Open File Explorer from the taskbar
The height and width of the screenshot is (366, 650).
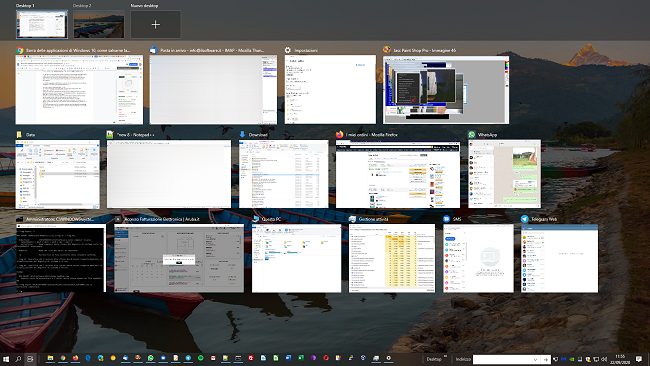tap(50, 359)
